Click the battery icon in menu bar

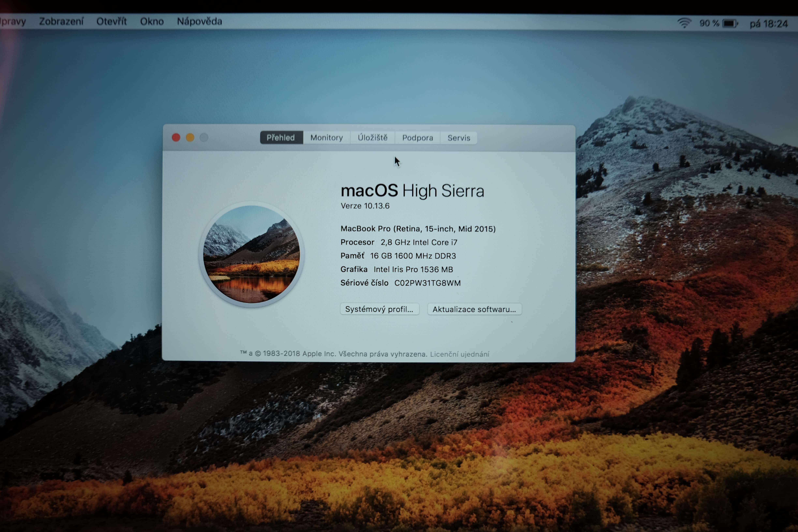coord(730,23)
